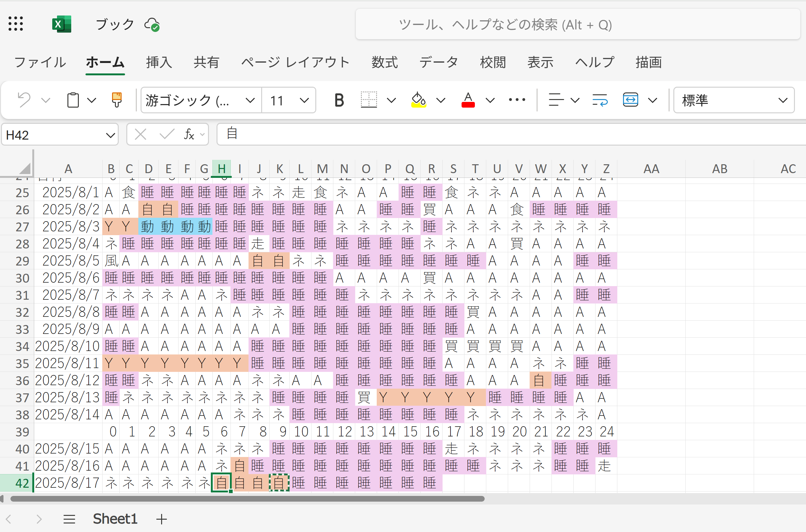Click the Merge cells icon
This screenshot has width=806, height=532.
point(630,100)
